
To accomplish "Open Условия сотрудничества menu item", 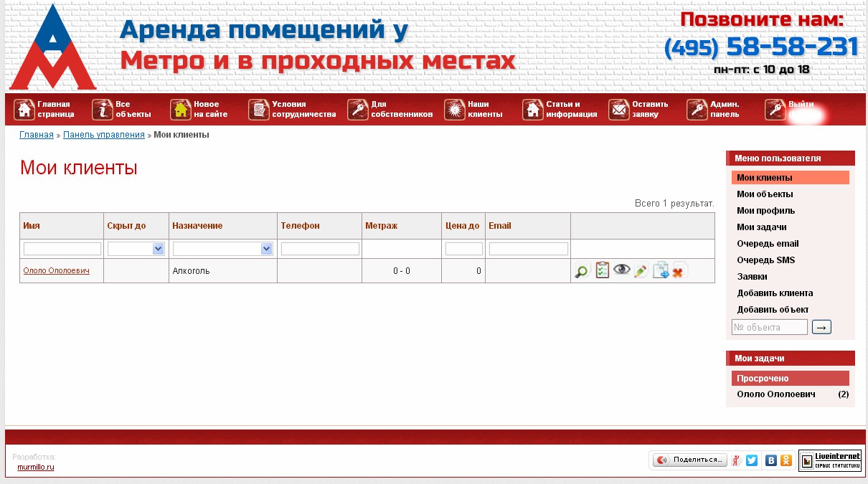I will pyautogui.click(x=304, y=109).
